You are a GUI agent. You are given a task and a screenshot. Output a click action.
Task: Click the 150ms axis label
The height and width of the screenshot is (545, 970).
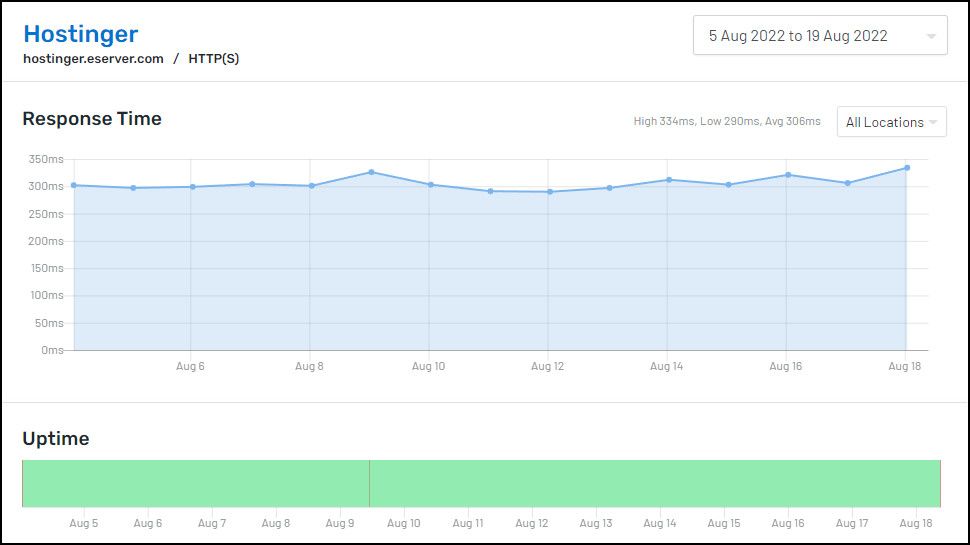pos(47,268)
